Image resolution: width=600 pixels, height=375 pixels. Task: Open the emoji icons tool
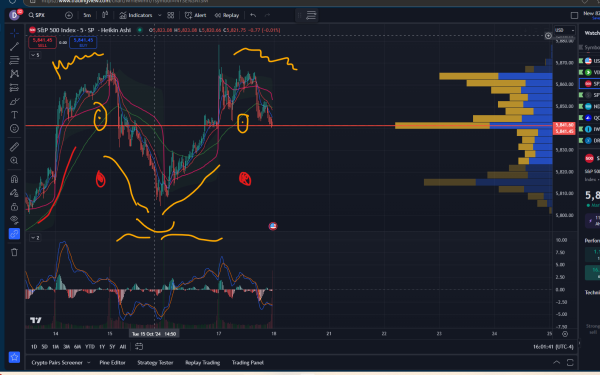click(x=14, y=129)
